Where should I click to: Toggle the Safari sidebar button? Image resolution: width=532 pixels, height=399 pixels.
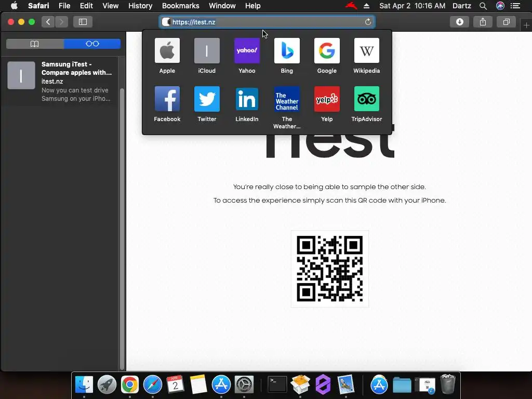[83, 22]
